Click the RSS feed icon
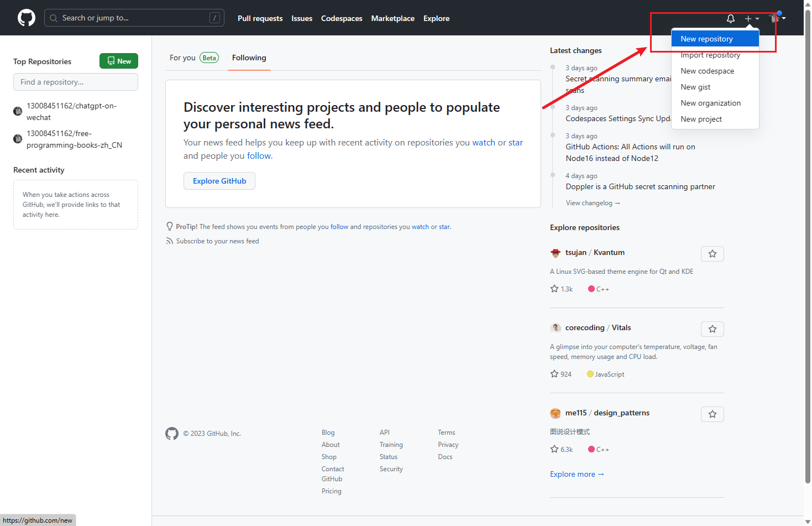812x526 pixels. pyautogui.click(x=170, y=241)
